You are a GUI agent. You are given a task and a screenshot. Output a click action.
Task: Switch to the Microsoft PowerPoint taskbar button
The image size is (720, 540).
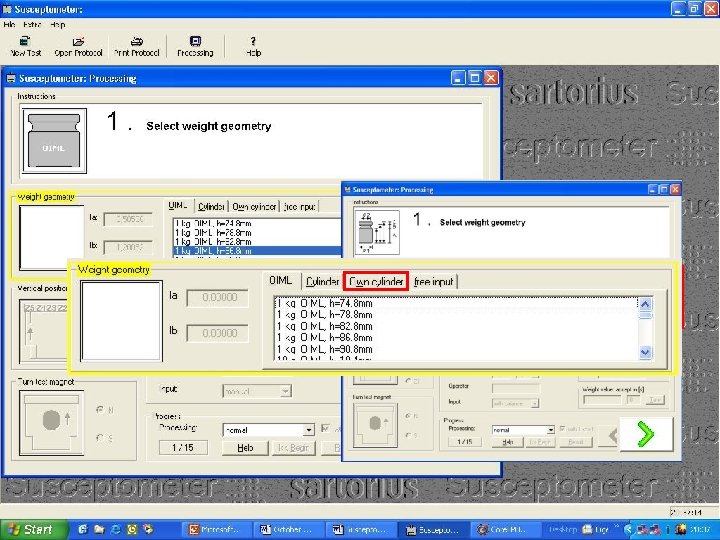click(x=217, y=530)
